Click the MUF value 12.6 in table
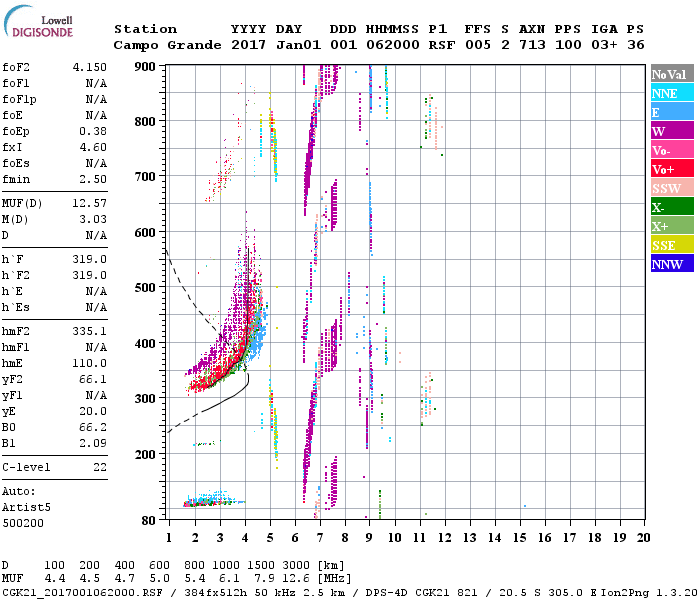The height and width of the screenshot is (600, 700). point(296,579)
